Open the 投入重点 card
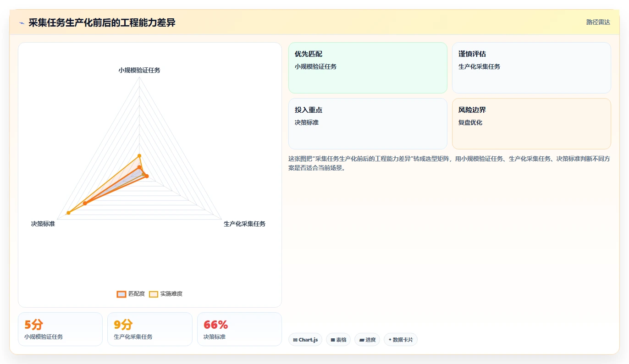629x364 pixels. [x=368, y=124]
